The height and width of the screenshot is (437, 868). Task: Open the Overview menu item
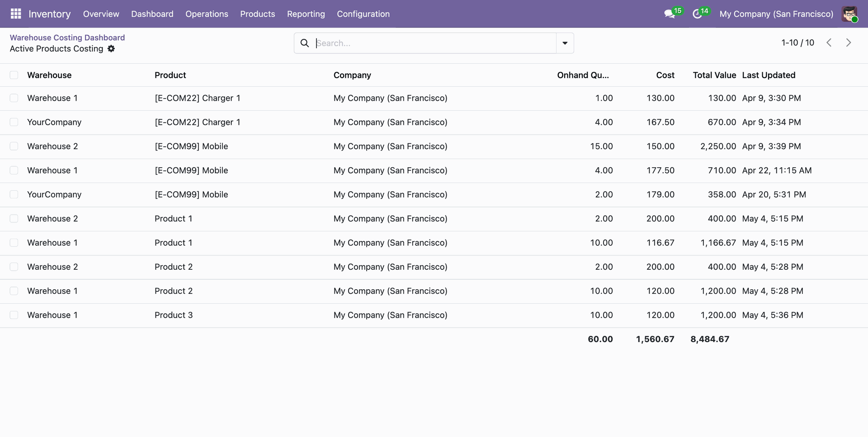[x=101, y=14]
